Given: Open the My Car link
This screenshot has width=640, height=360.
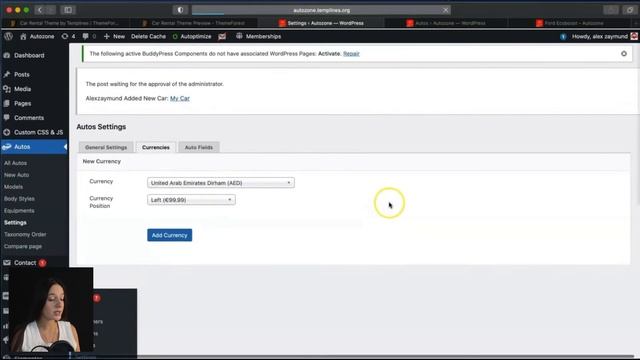Looking at the screenshot, I should click(180, 98).
